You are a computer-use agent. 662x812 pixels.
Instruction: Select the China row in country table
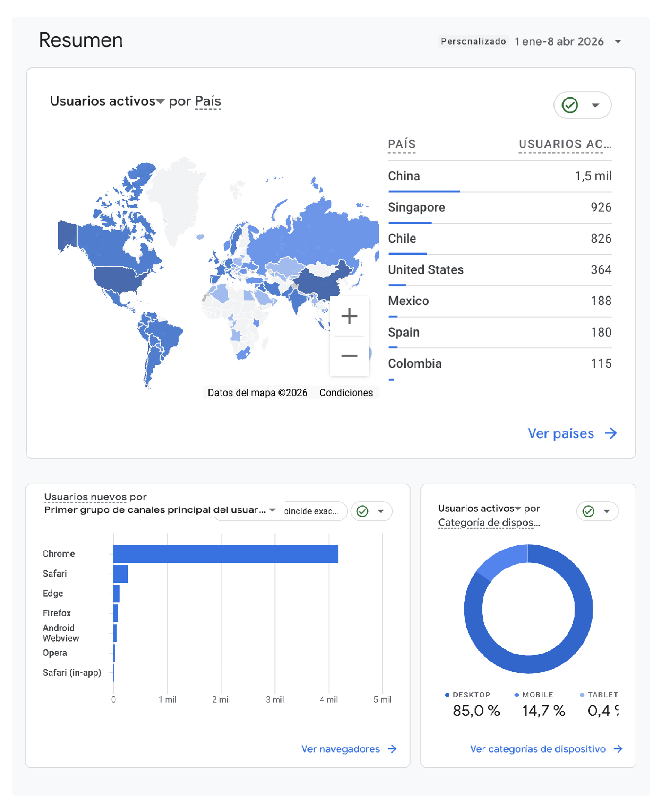point(499,176)
